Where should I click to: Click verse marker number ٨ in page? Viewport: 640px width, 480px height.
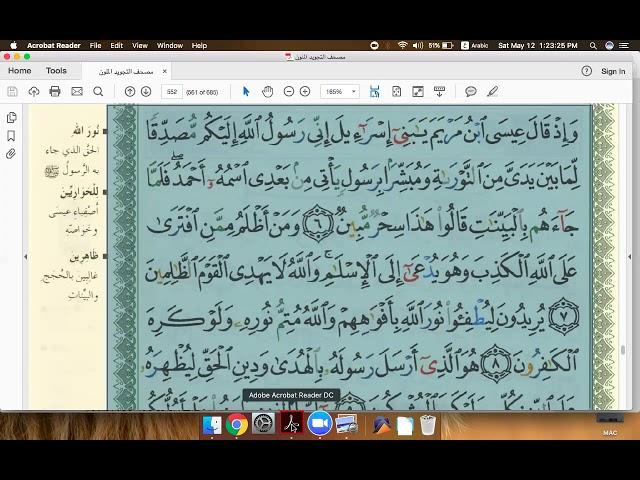496,363
